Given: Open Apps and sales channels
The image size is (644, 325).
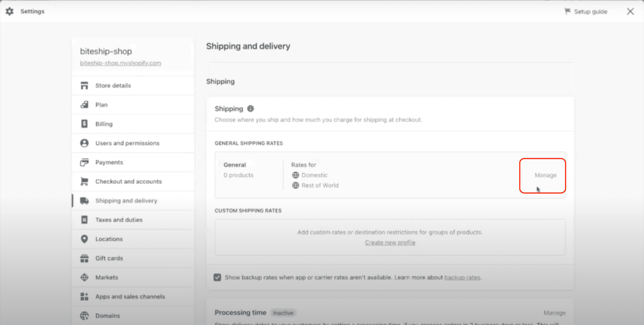Looking at the screenshot, I should coord(133,297).
